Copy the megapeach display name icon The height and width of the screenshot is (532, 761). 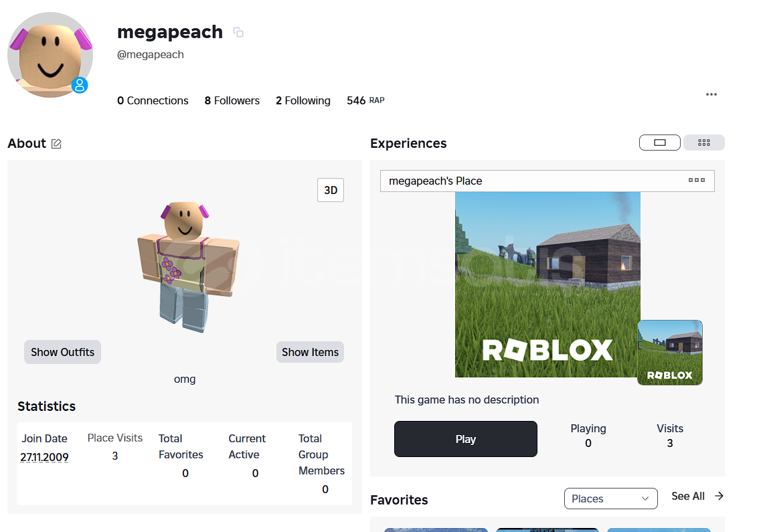click(238, 33)
